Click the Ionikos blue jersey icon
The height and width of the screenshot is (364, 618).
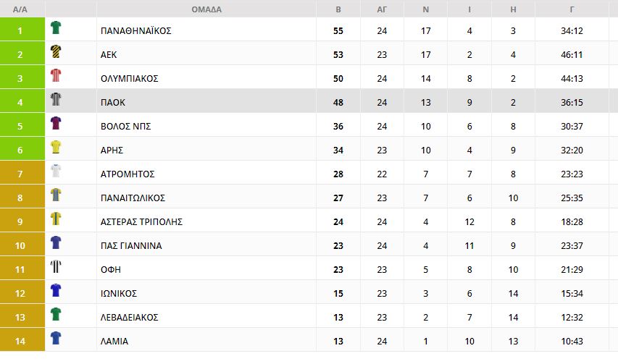[56, 291]
